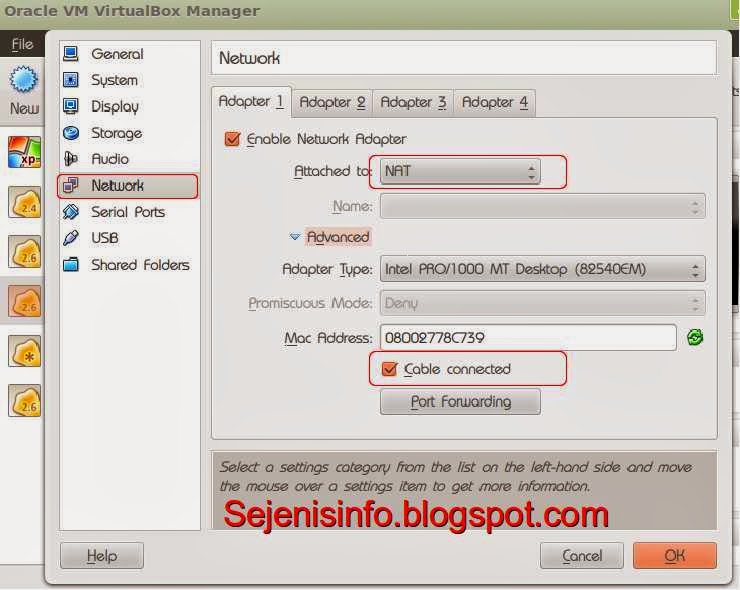Switch to the Adapter 3 tab

413,102
